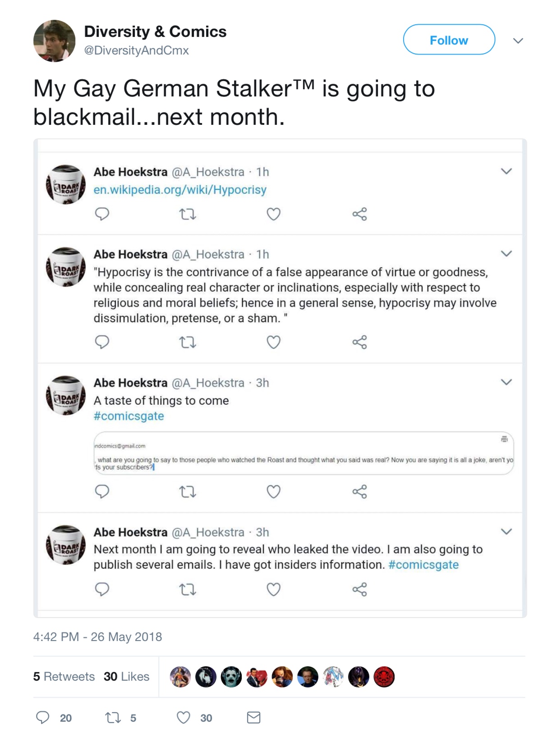Image resolution: width=560 pixels, height=747 pixels.
Task: Share the 'A taste of things to come' tweet
Action: [x=360, y=491]
